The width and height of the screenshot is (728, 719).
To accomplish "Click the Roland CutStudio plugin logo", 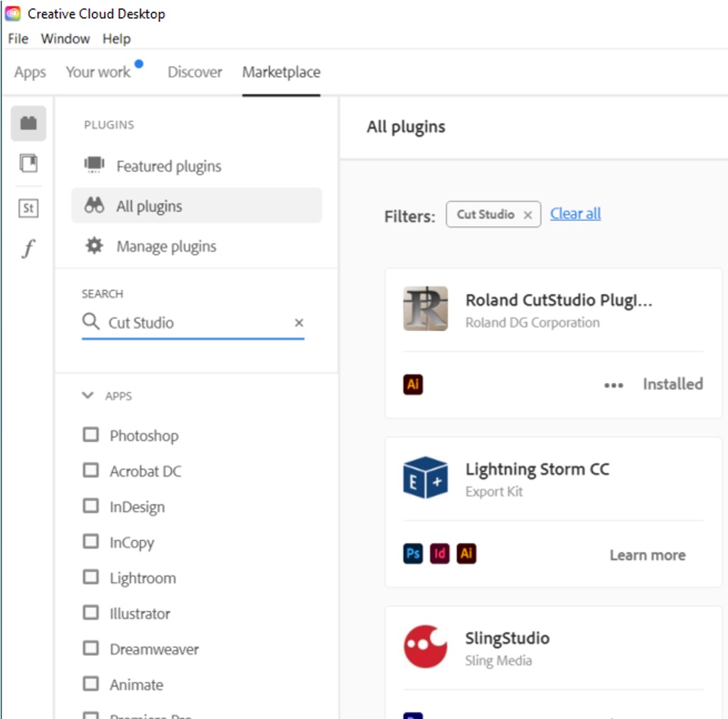I will click(x=425, y=308).
